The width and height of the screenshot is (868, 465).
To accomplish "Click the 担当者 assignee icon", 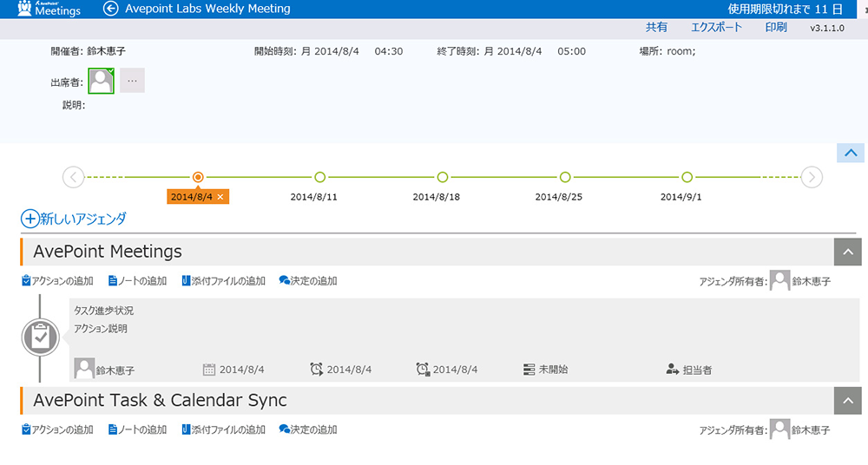I will pos(673,370).
